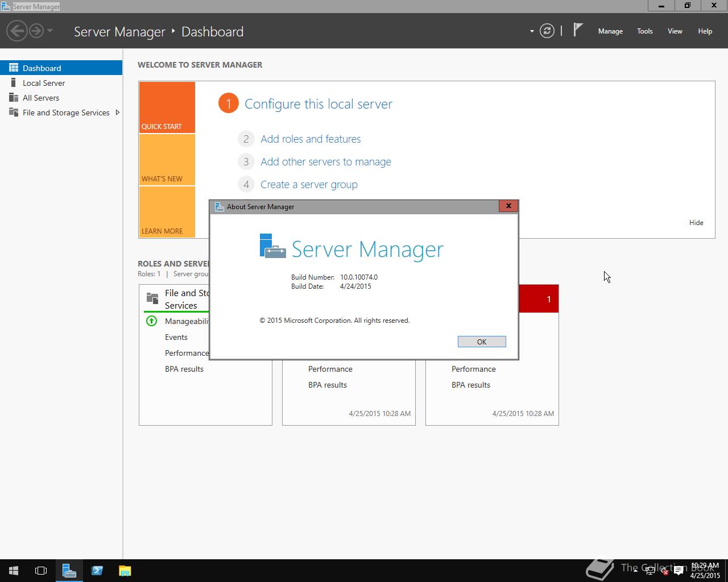Click the volume tray icon

(664, 571)
